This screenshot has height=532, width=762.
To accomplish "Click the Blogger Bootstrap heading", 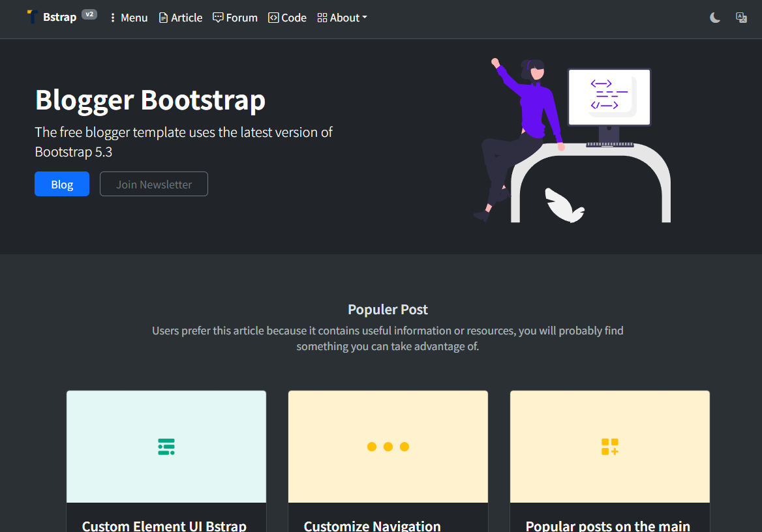I will [x=150, y=100].
